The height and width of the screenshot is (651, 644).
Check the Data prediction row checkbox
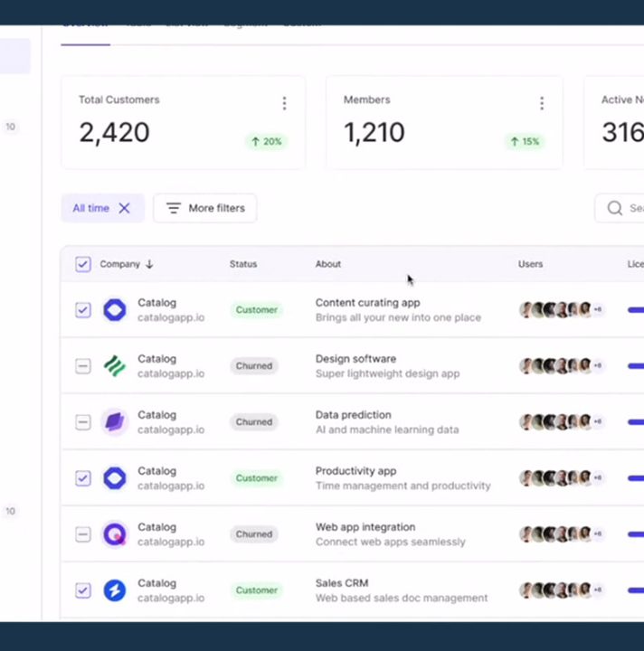click(x=83, y=422)
